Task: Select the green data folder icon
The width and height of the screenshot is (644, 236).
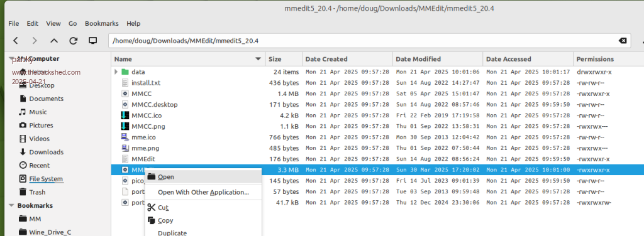Action: (125, 72)
